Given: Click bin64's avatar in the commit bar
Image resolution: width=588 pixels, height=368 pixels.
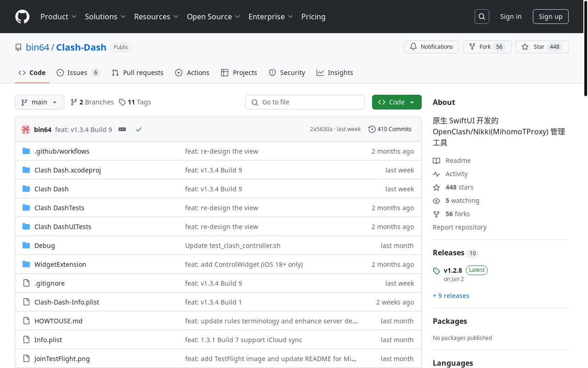Looking at the screenshot, I should coord(26,130).
